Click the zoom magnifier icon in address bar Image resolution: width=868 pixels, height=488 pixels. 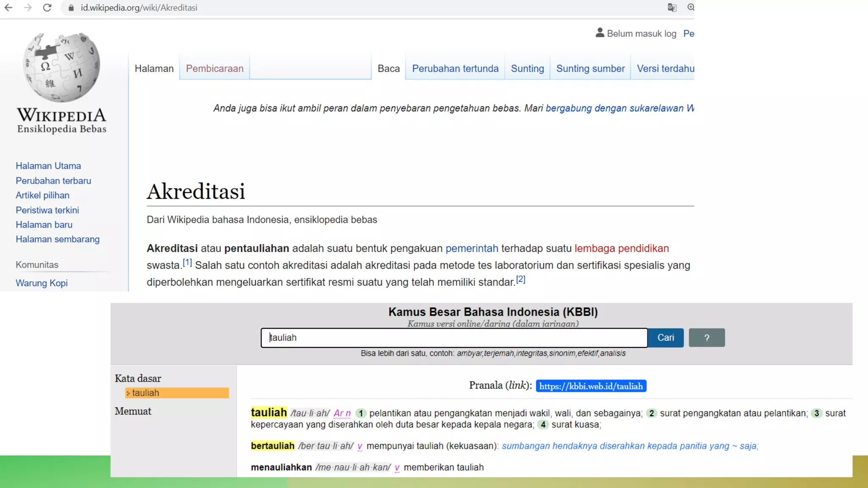(690, 8)
